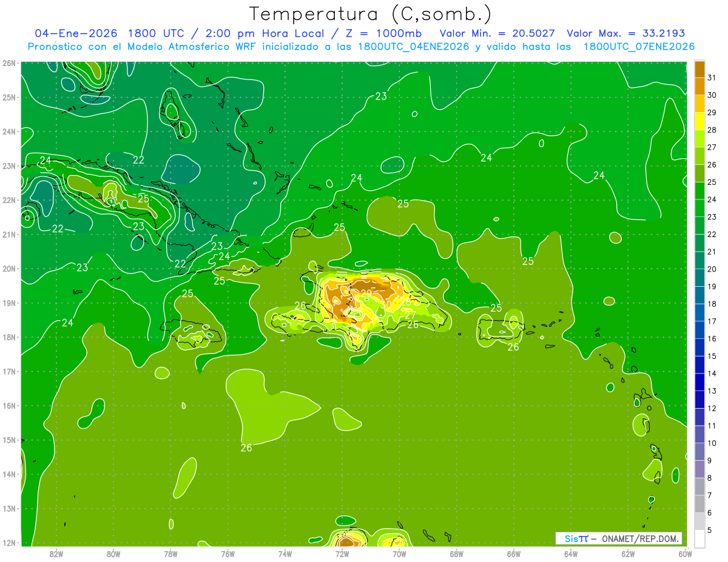Click the darkest brown swatch atop the legend
The height and width of the screenshot is (562, 728).
point(699,69)
